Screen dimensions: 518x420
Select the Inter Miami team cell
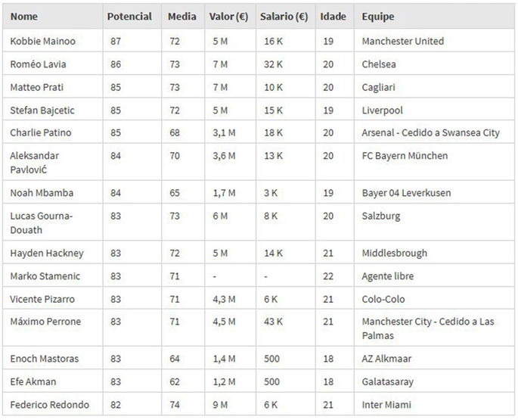[386, 405]
